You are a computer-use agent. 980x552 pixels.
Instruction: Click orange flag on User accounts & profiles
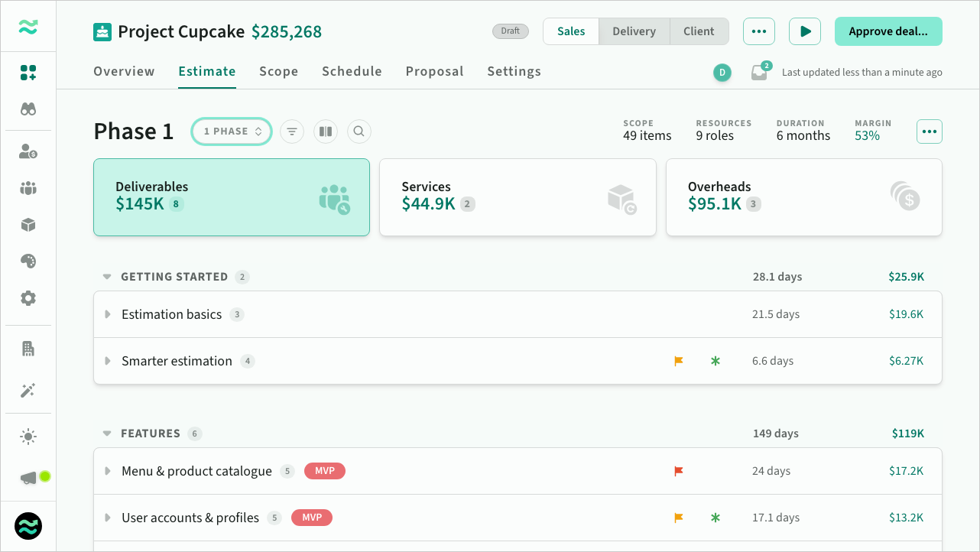click(x=678, y=518)
